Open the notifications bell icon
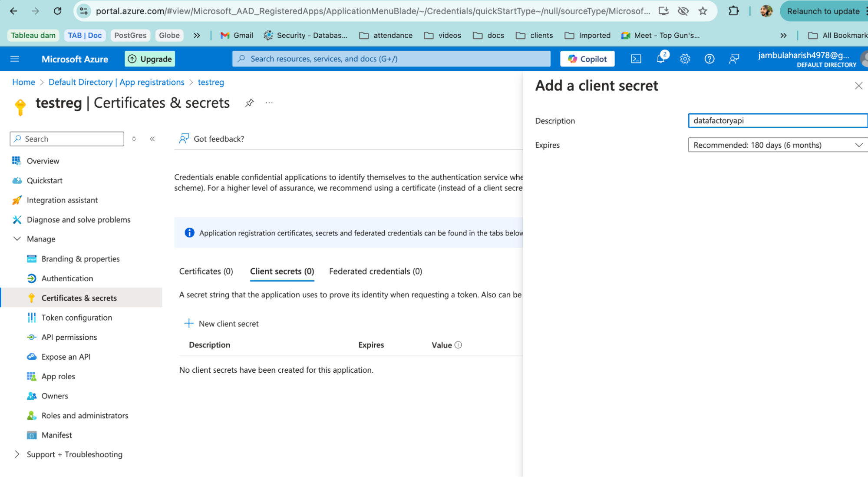This screenshot has height=477, width=868. point(660,59)
